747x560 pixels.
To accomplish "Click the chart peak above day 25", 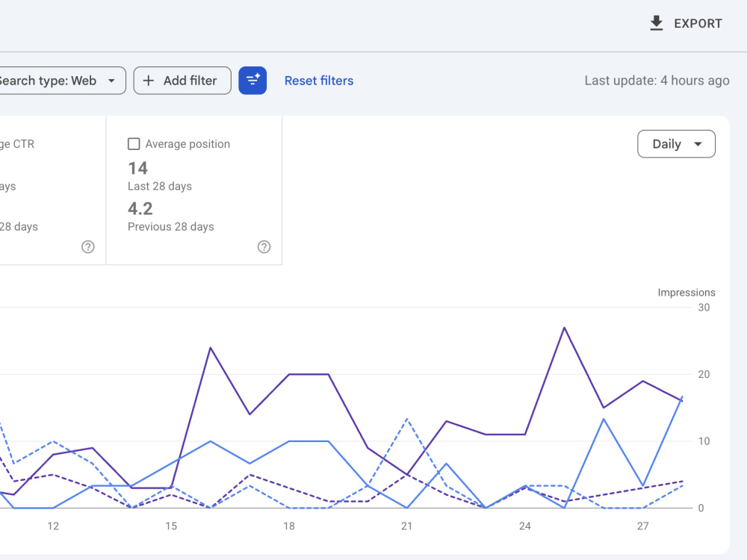I will (x=565, y=328).
